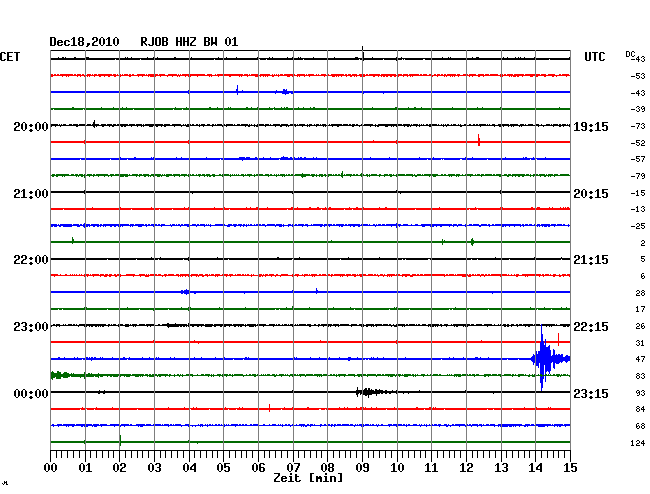Click the CET timezone label

pos(10,57)
